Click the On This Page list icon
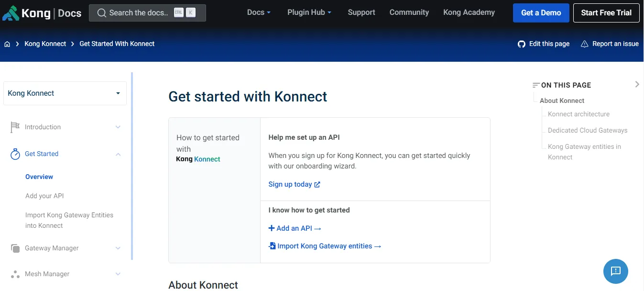The width and height of the screenshot is (644, 291). [536, 85]
